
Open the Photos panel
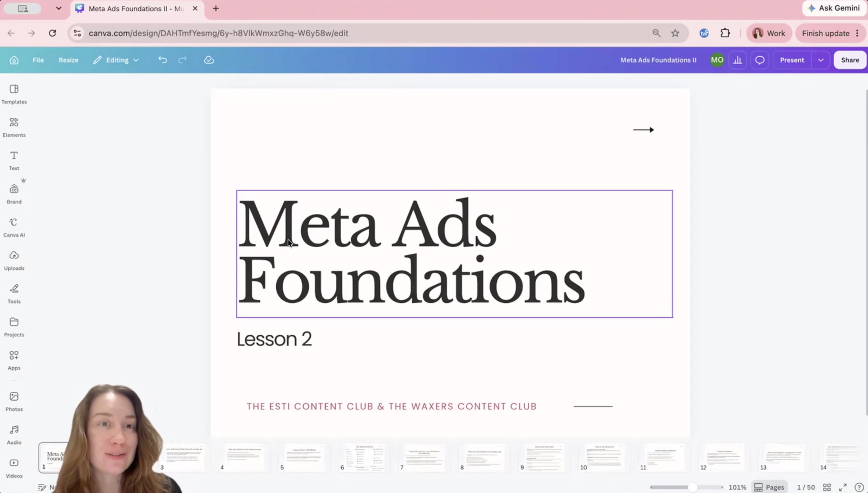point(14,401)
